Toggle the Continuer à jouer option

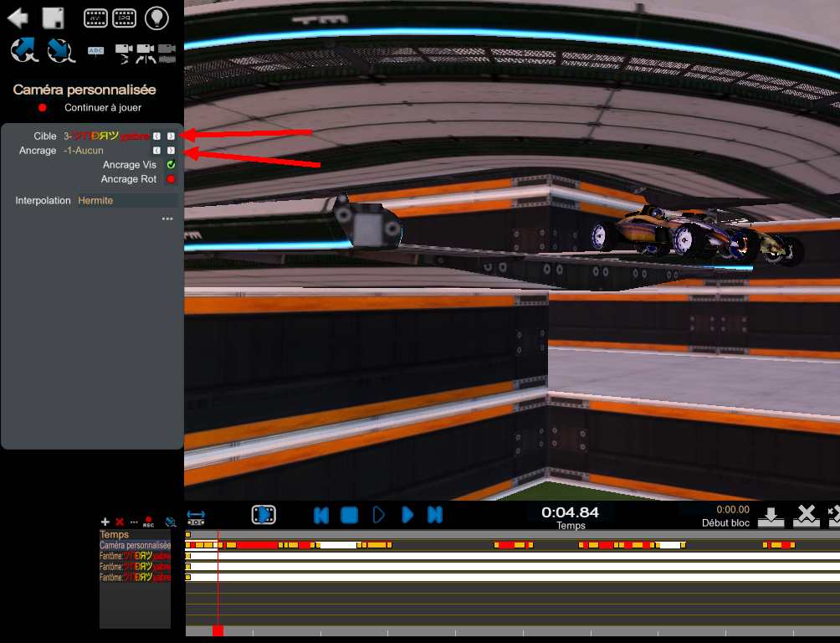(x=43, y=108)
